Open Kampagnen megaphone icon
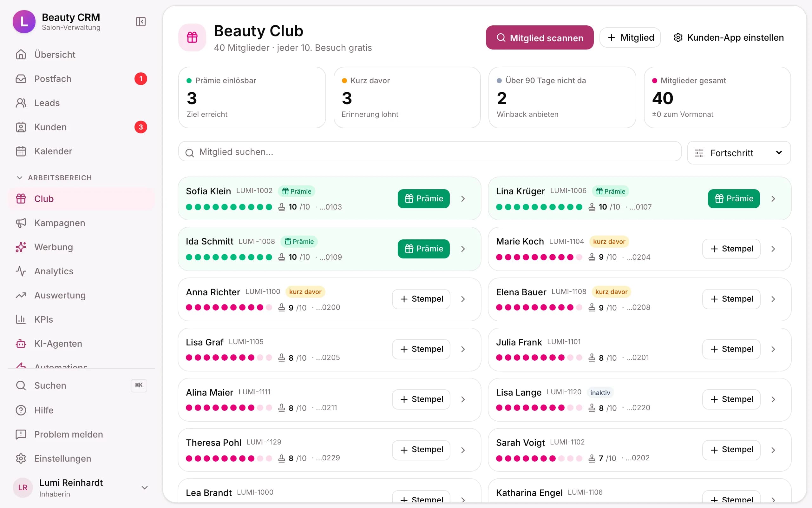This screenshot has height=508, width=812. [x=21, y=223]
